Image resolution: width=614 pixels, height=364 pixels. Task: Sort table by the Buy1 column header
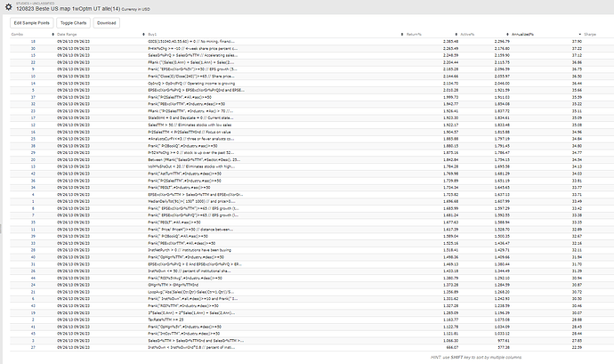click(x=152, y=35)
